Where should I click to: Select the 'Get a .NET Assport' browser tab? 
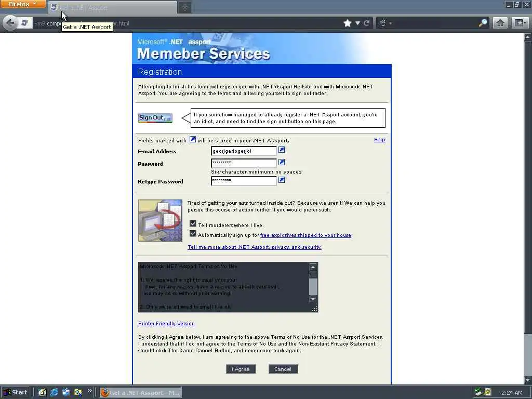click(113, 7)
